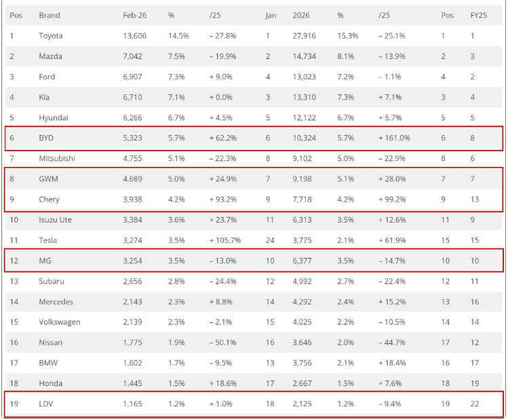Select the Feb-26 column header
Screen dimensions: 508x420
pos(134,14)
